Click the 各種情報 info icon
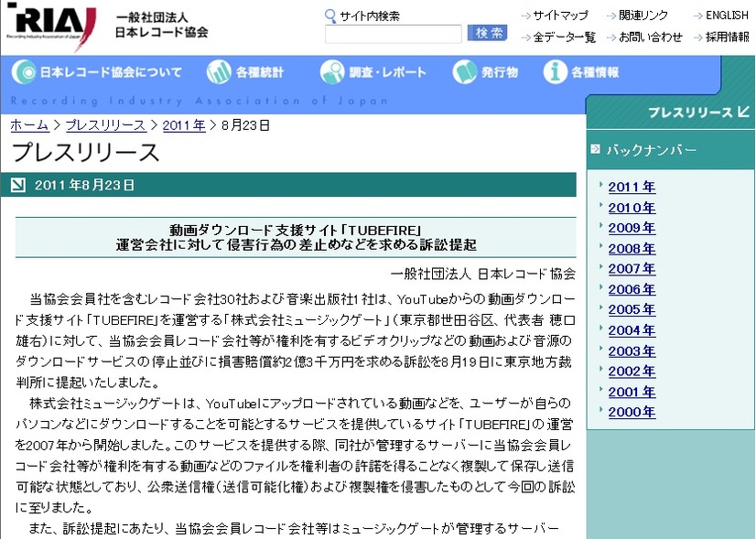The height and width of the screenshot is (539, 756). click(555, 71)
